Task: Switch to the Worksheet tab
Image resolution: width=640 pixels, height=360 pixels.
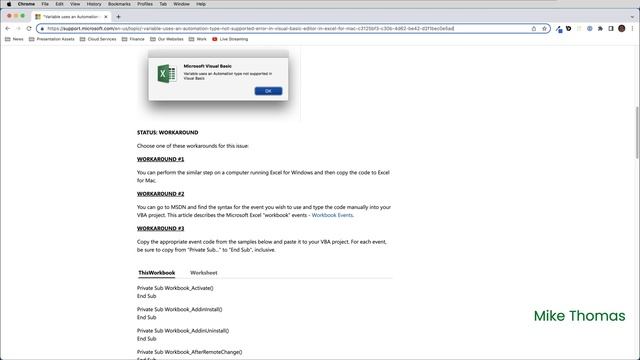Action: (204, 273)
